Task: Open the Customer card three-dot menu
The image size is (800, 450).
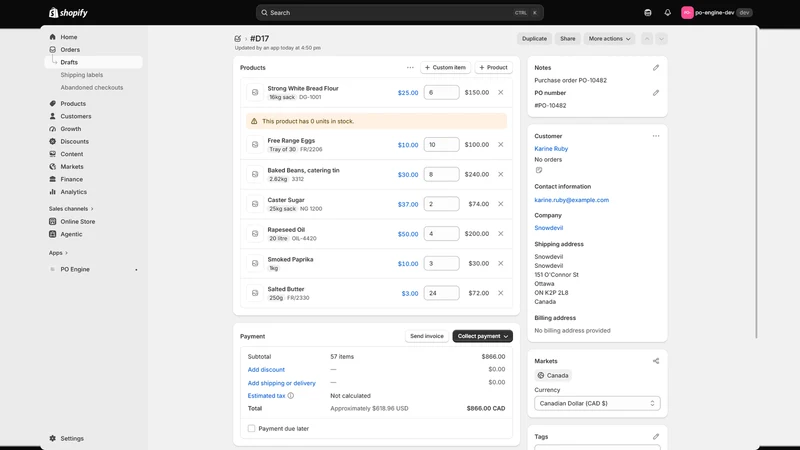Action: click(x=656, y=136)
